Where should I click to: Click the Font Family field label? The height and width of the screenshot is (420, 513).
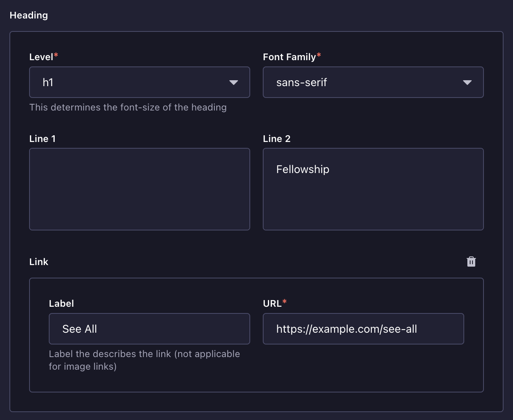pos(289,57)
